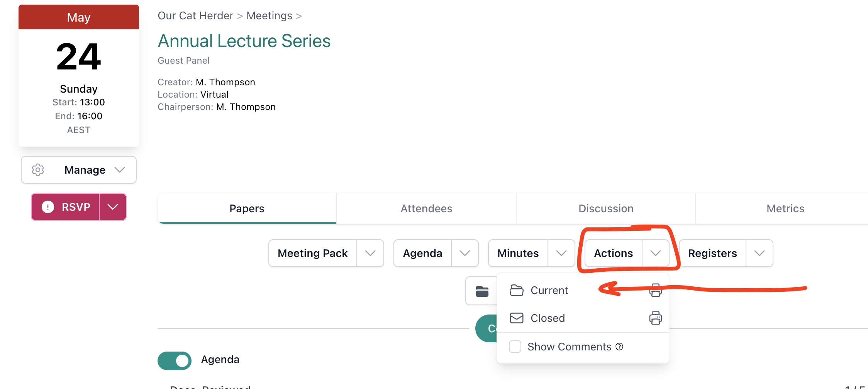Expand the Meeting Pack dropdown

click(x=370, y=253)
